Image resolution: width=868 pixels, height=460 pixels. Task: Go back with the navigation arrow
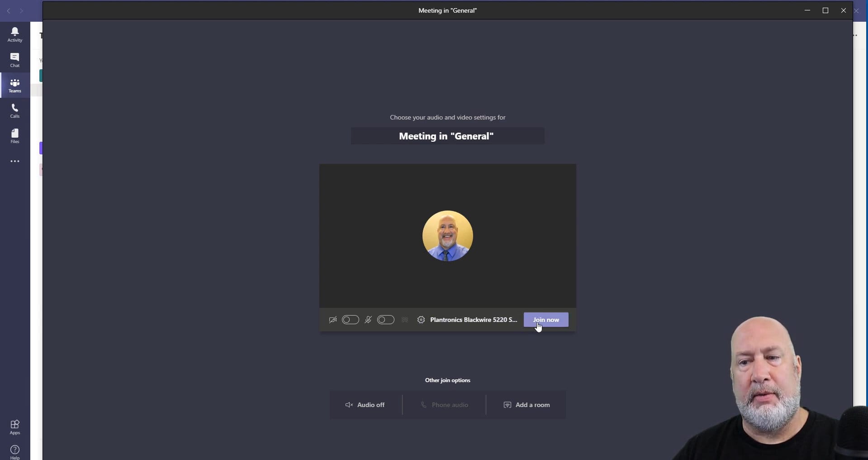[9, 10]
